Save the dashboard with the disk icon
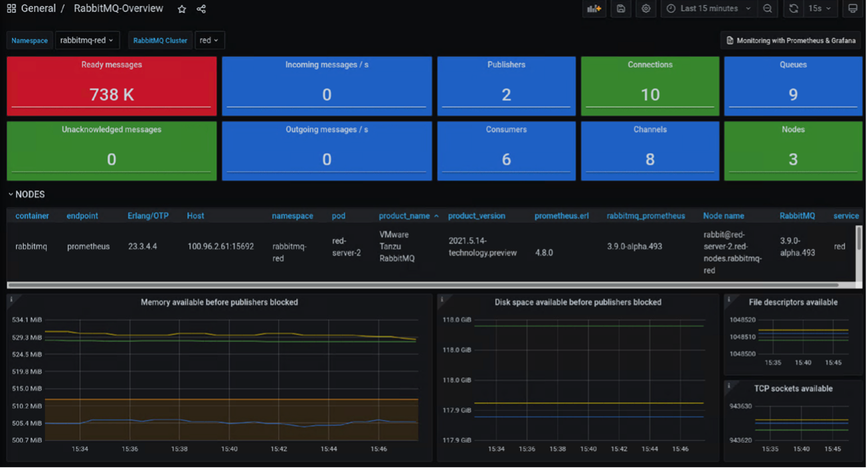Image resolution: width=868 pixels, height=470 pixels. pos(621,9)
